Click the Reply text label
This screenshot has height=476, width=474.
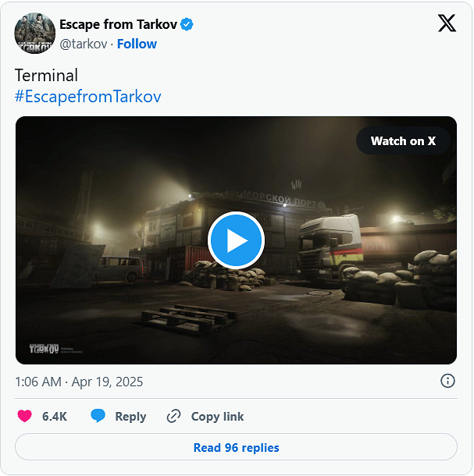[130, 417]
